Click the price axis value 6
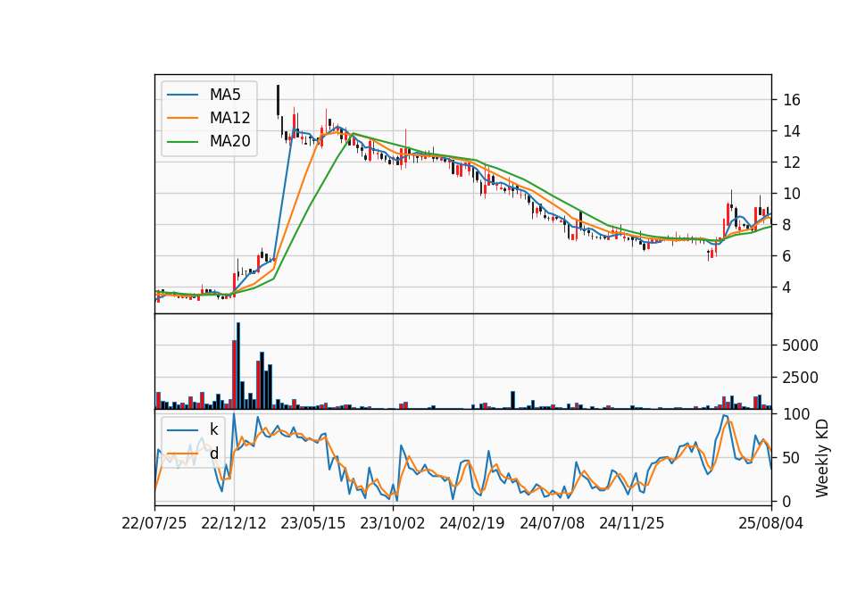857x616 pixels. (x=787, y=256)
